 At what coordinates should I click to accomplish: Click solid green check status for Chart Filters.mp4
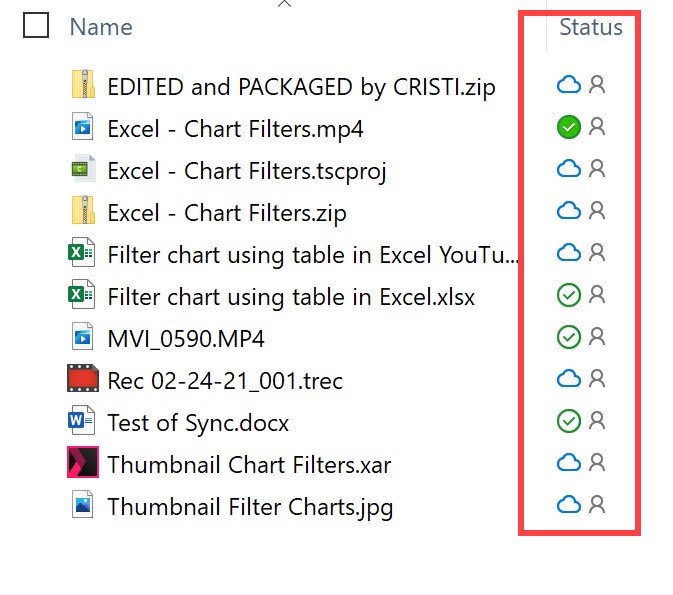click(569, 127)
